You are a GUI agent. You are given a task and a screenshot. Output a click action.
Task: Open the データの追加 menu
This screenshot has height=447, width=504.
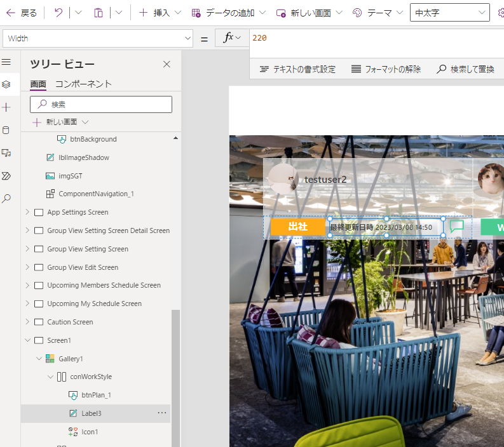[x=228, y=13]
